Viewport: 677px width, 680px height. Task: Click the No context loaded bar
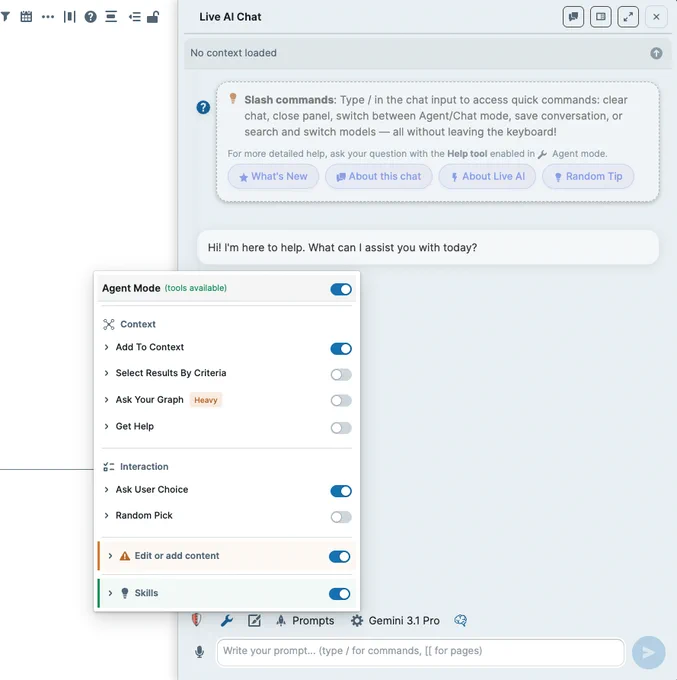pyautogui.click(x=428, y=53)
